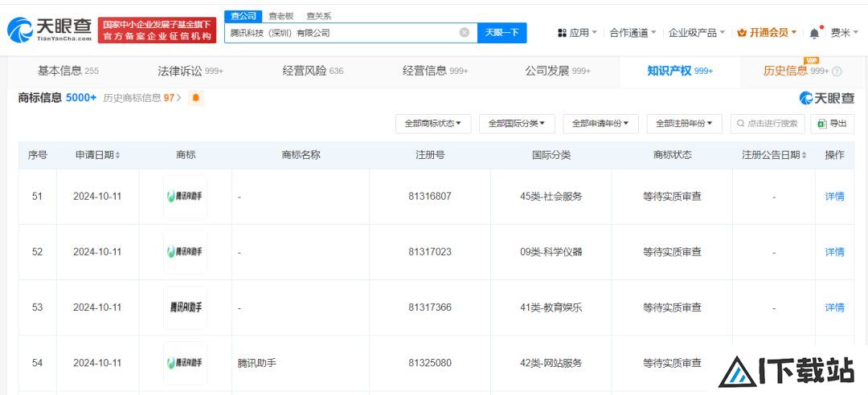Open the trademark thumbnail in row 52
868x395 pixels.
(185, 252)
